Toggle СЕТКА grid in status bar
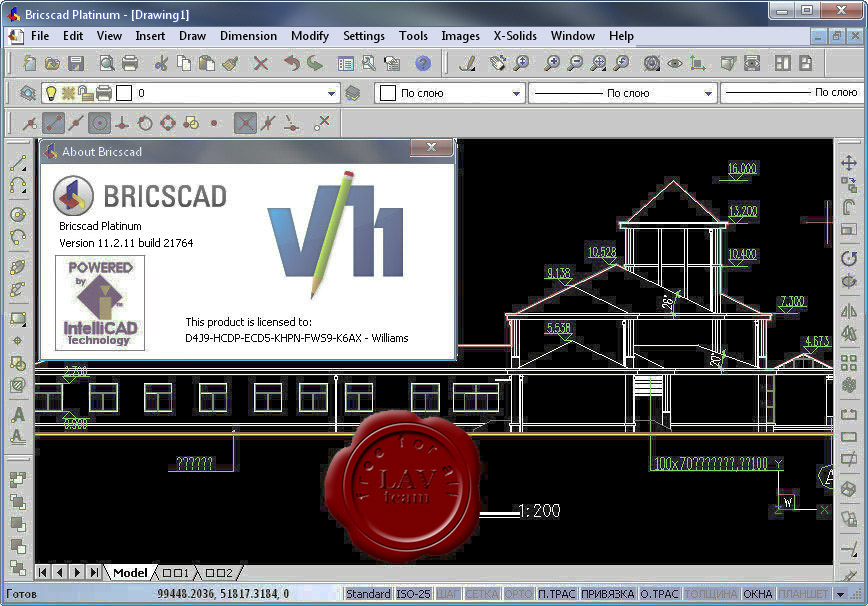This screenshot has width=868, height=606. 482,594
